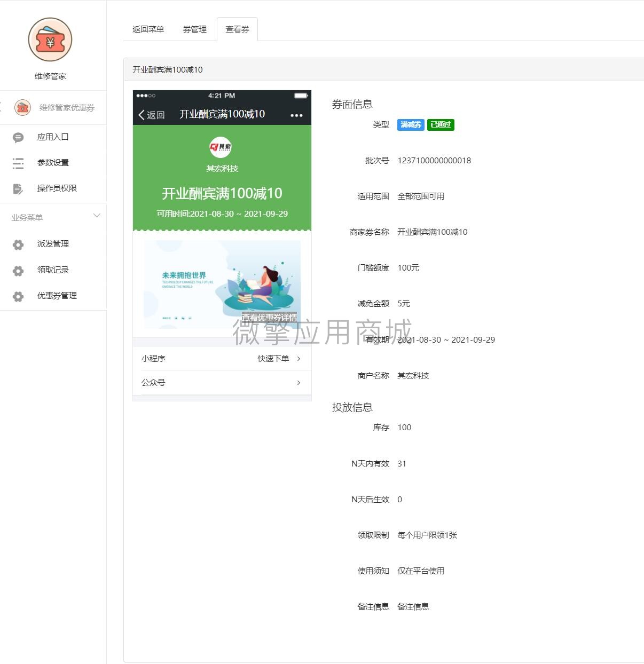Viewport: 644px width, 664px height.
Task: Click the 未来拥抱世界 banner image
Action: pyautogui.click(x=222, y=284)
